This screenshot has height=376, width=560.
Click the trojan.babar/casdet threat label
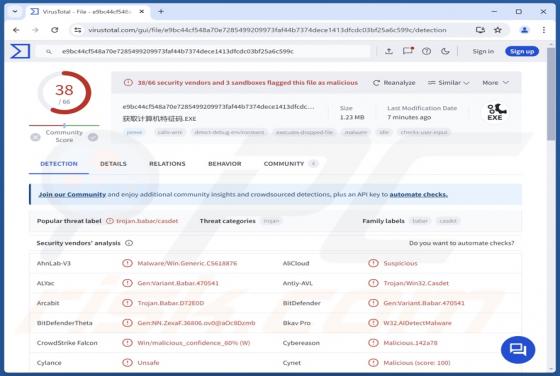click(x=147, y=221)
